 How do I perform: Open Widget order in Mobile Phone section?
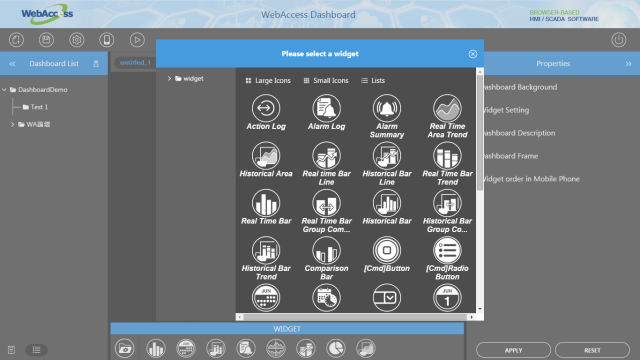[x=531, y=178]
